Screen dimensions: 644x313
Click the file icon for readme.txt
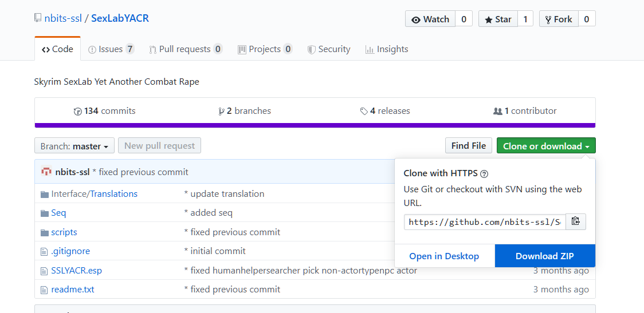[x=44, y=290]
